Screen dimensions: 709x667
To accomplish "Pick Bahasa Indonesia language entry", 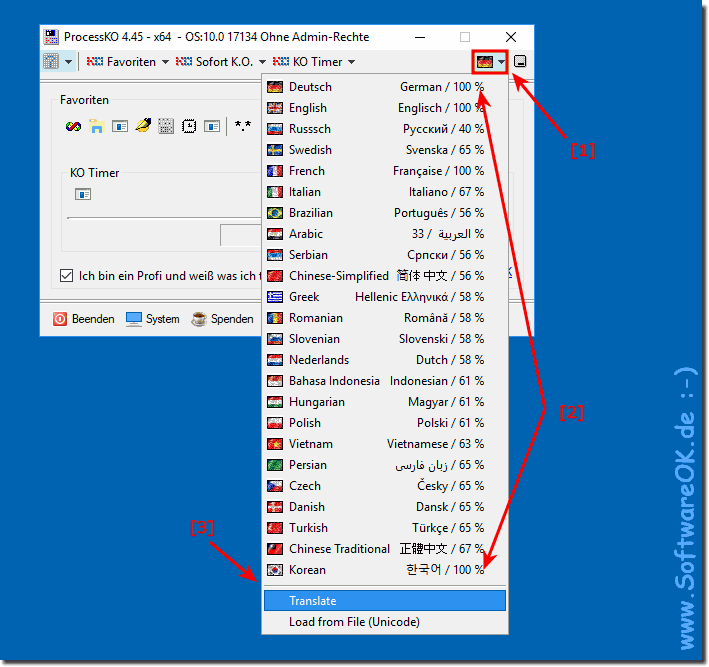I will pyautogui.click(x=384, y=381).
